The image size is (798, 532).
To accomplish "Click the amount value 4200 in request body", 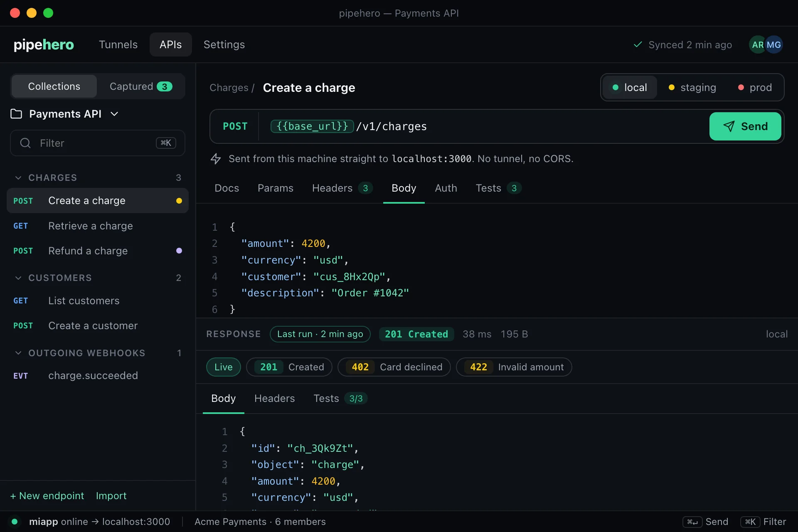I will tap(313, 244).
